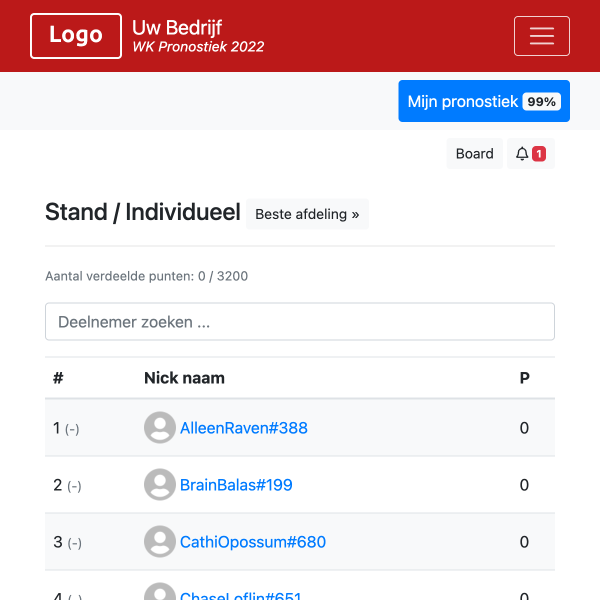Screen dimensions: 600x600
Task: Click the red notification count badge
Action: click(539, 154)
